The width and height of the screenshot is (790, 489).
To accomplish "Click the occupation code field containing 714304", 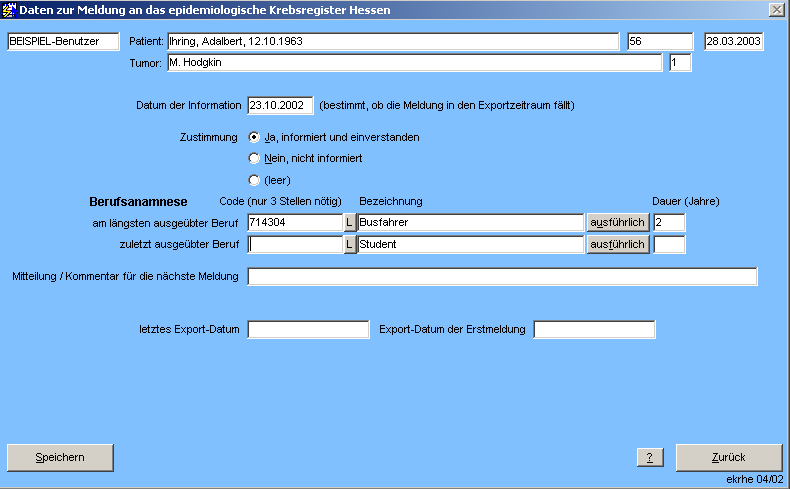I will tap(295, 222).
